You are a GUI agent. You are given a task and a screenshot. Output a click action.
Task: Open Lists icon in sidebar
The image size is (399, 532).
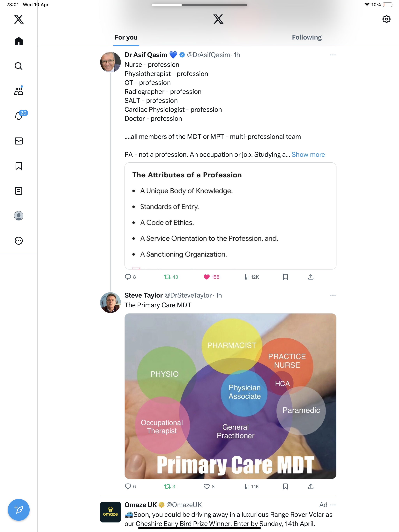point(19,191)
